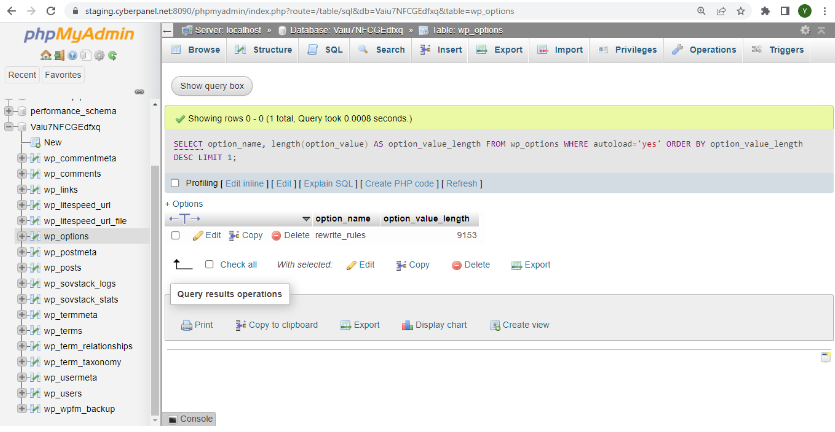835x432 pixels.
Task: Toggle the Profiling checkbox
Action: [x=175, y=183]
